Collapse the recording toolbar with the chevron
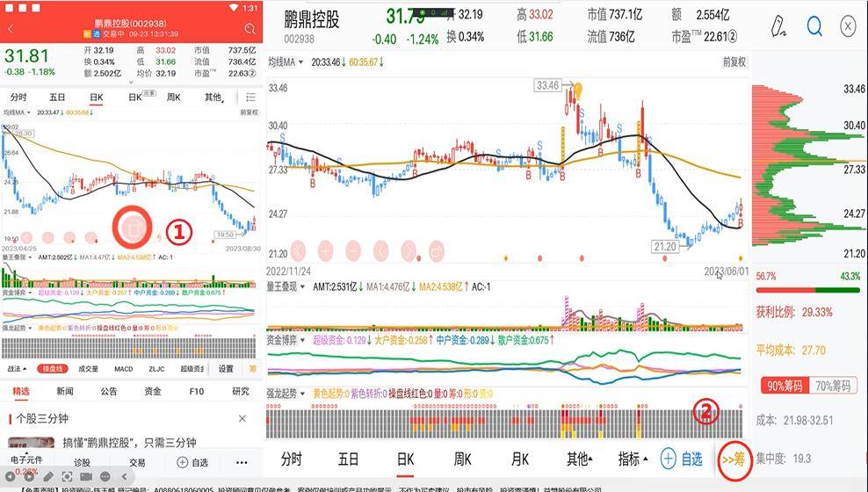This screenshot has height=492, width=868. point(124,476)
